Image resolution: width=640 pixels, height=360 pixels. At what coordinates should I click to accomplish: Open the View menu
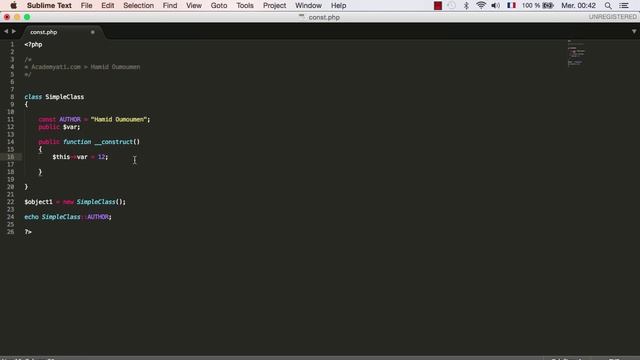194,5
